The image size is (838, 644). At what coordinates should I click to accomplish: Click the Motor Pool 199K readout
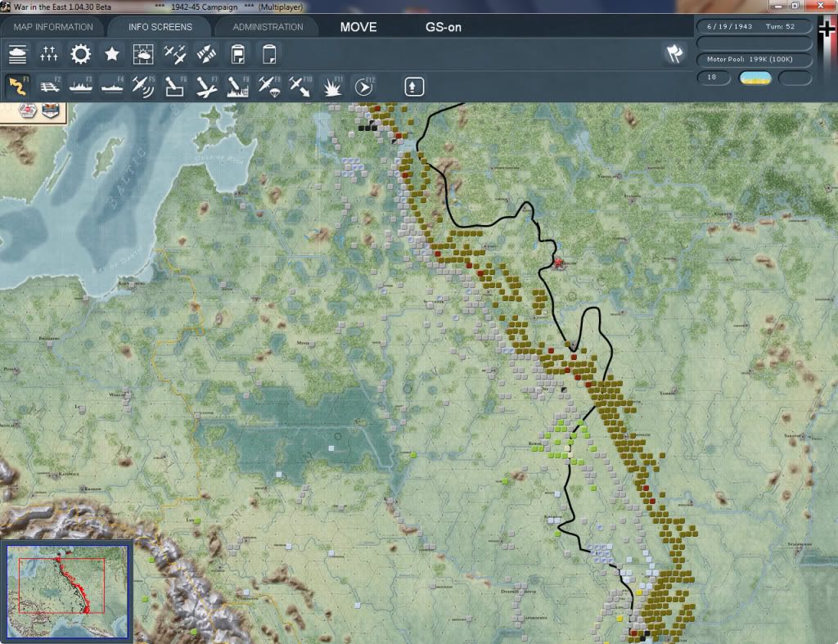(754, 59)
